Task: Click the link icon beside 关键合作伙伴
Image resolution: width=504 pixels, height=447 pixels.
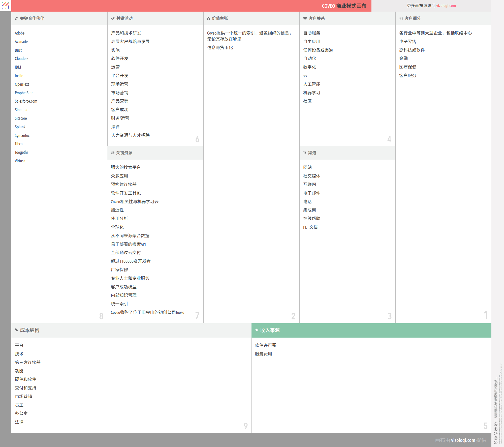Action: coord(16,18)
